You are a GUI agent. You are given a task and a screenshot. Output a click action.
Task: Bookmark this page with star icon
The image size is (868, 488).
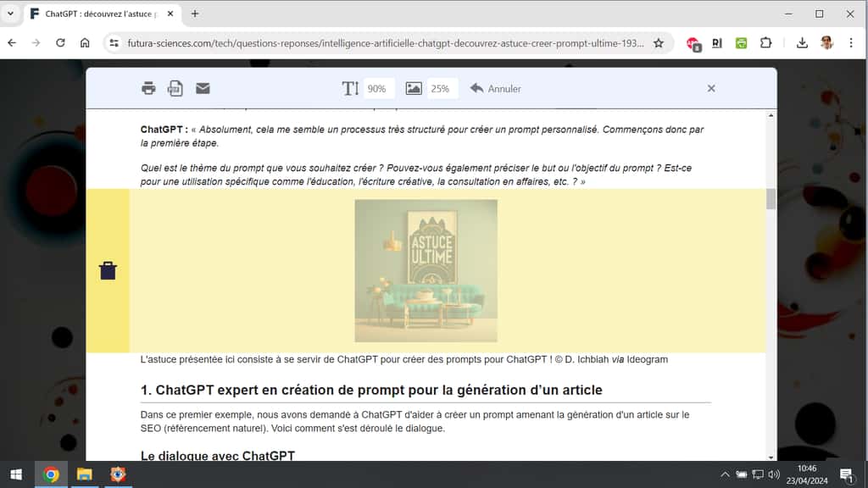(658, 43)
